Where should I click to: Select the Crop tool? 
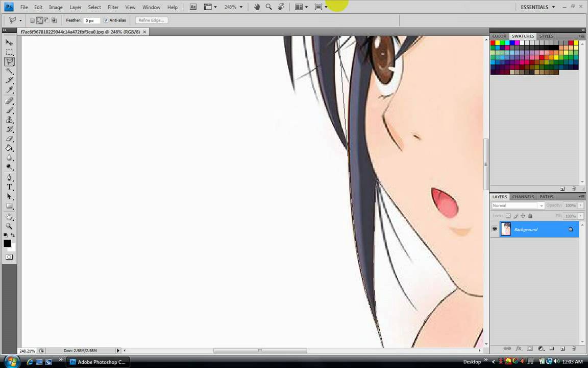pyautogui.click(x=9, y=80)
